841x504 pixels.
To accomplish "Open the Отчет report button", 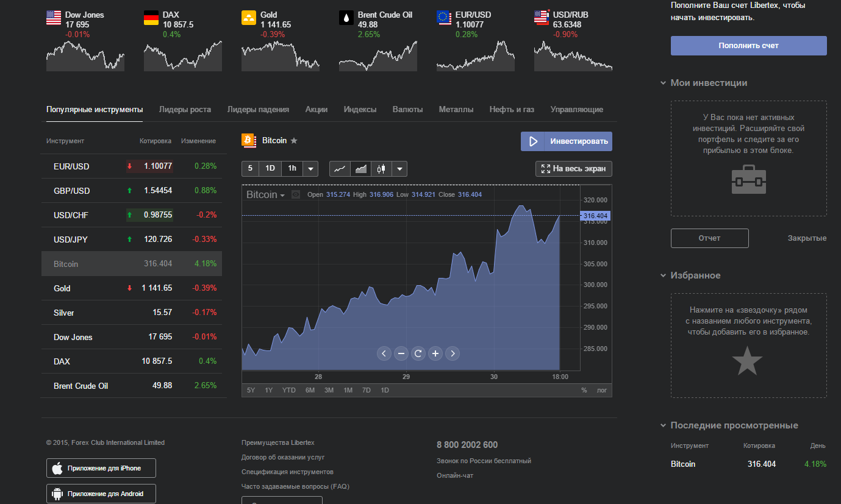I will click(x=710, y=238).
